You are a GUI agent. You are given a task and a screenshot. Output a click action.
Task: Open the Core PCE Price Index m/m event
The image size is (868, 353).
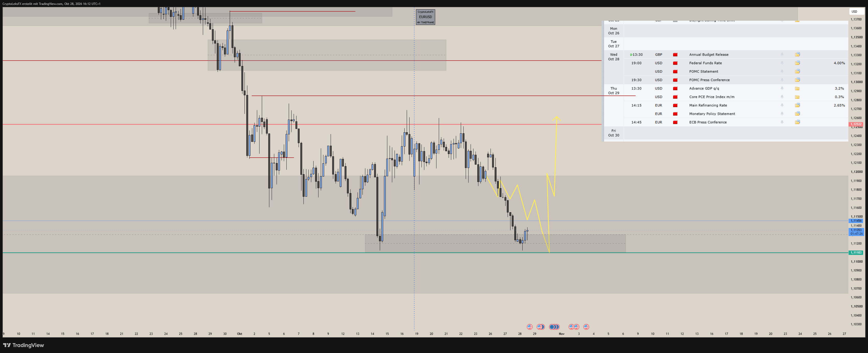[x=712, y=97]
